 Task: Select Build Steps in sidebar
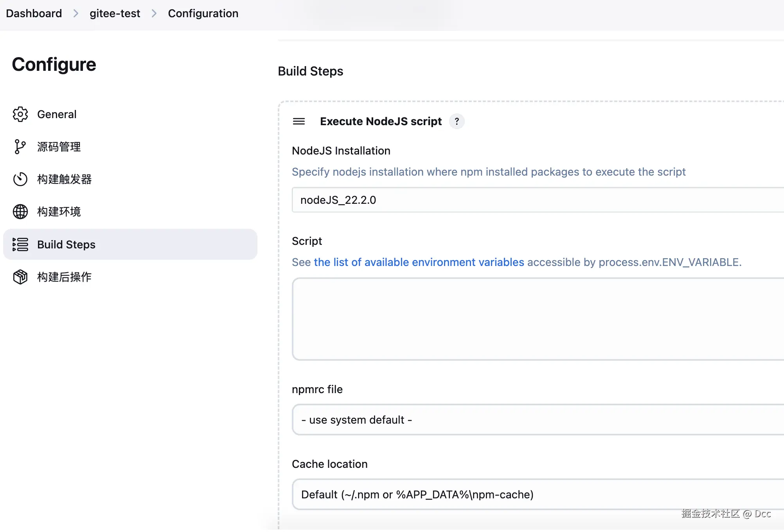[66, 244]
